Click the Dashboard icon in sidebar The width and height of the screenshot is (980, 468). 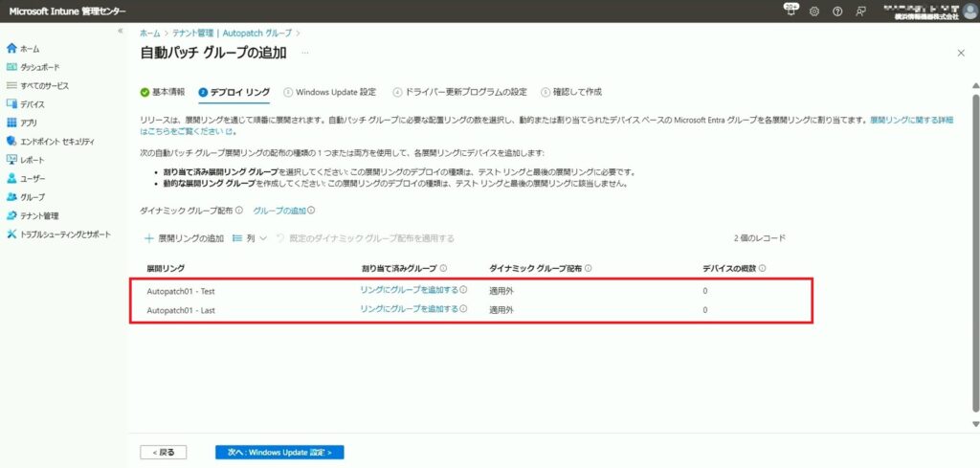pos(11,67)
